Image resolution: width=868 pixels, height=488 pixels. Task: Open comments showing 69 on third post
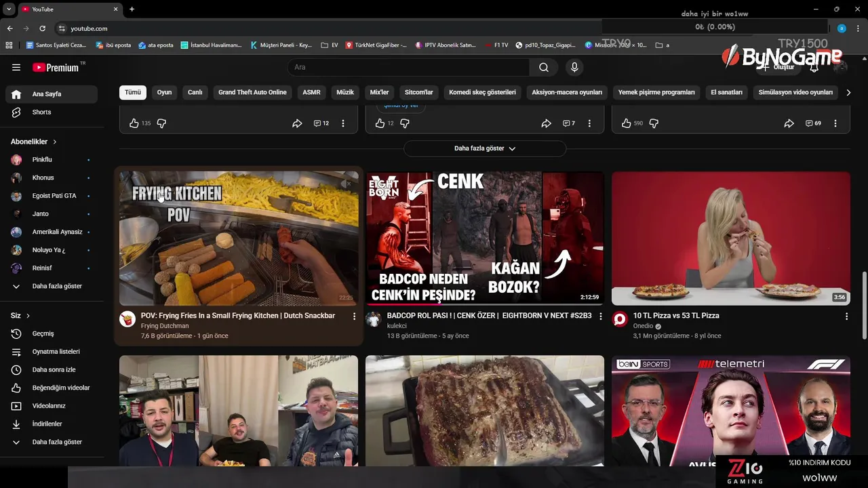click(813, 123)
